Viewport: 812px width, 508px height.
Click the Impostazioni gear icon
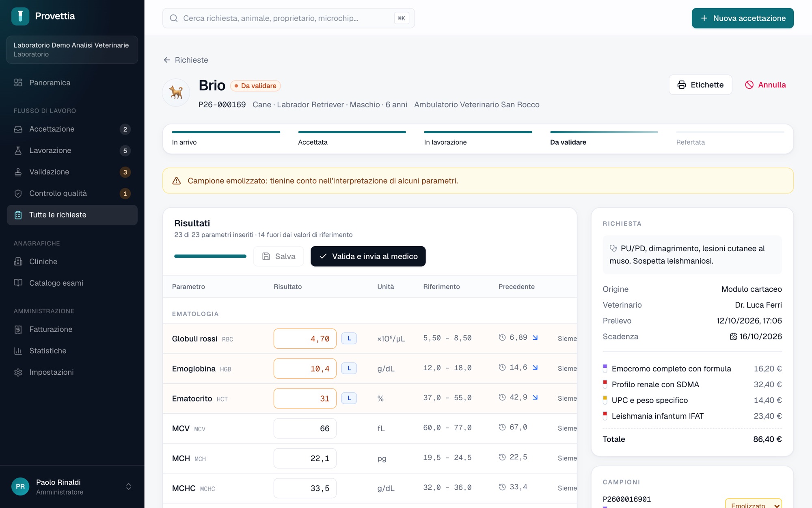tap(18, 372)
